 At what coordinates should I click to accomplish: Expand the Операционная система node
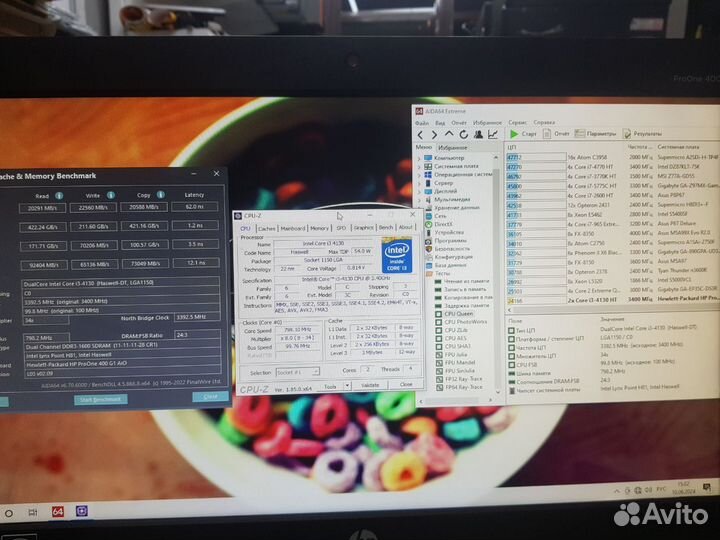(x=419, y=174)
